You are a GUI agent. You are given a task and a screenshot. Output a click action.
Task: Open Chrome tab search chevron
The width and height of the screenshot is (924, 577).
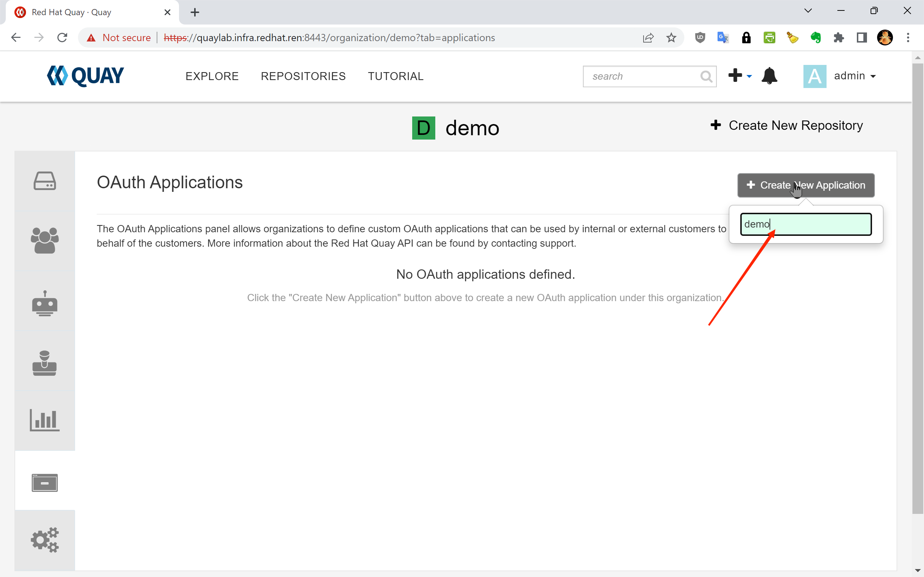[x=807, y=11]
